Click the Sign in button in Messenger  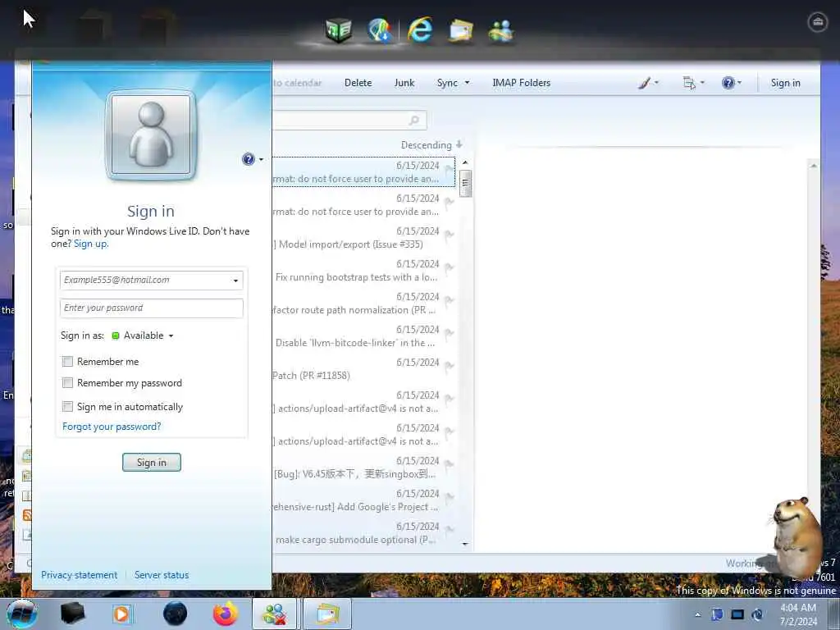tap(152, 463)
